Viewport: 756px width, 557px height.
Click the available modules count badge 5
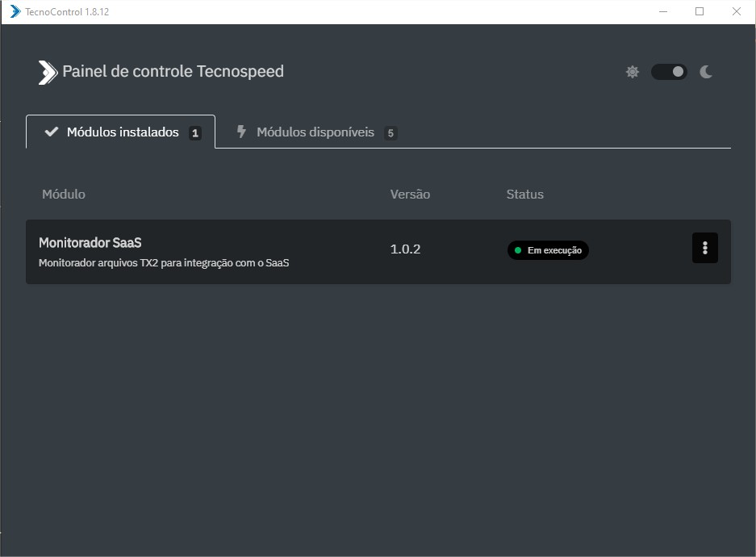[391, 133]
